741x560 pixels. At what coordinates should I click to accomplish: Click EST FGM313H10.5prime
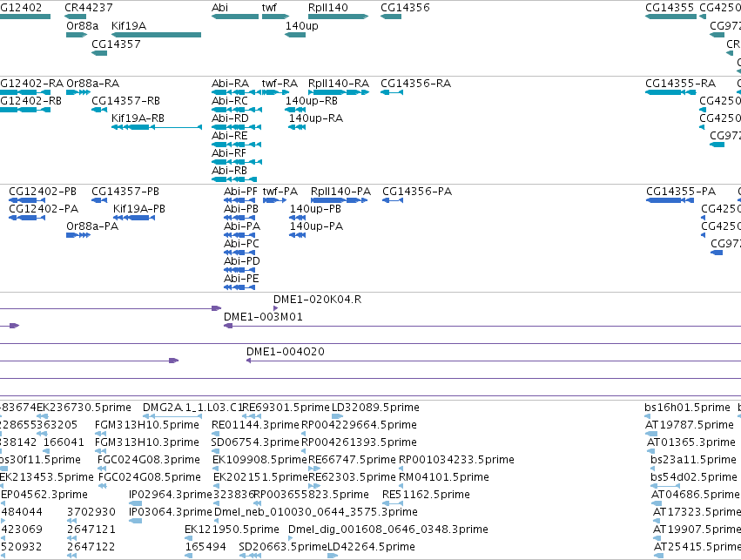[x=147, y=425]
